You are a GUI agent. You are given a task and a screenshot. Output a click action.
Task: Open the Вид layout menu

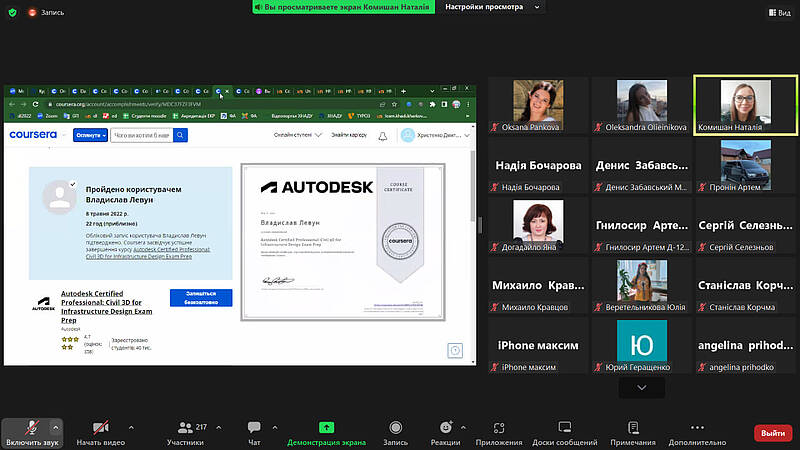780,12
